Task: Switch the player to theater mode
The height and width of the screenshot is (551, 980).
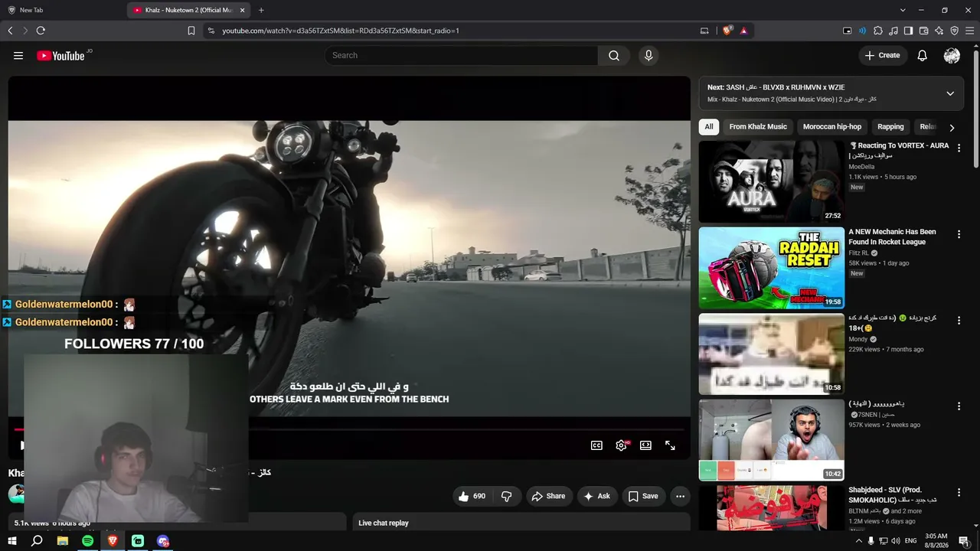Action: tap(645, 445)
